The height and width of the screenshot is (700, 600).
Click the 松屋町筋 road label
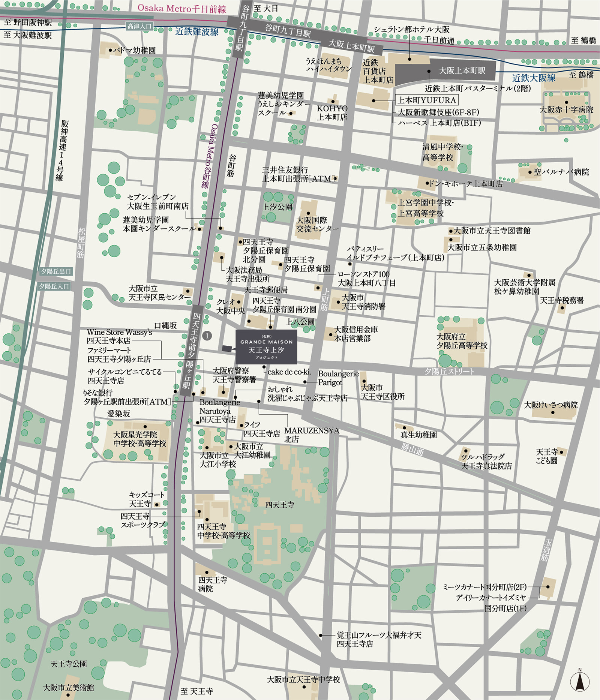click(x=81, y=243)
